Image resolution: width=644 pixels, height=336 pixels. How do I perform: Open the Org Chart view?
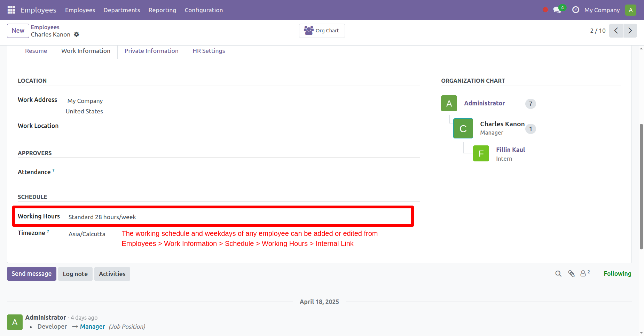(322, 31)
